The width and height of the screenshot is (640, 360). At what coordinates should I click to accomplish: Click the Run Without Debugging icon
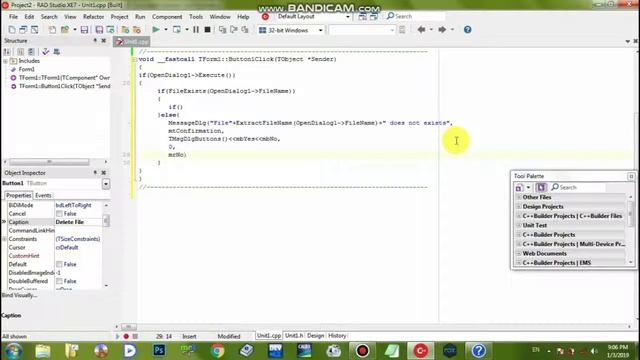click(177, 29)
